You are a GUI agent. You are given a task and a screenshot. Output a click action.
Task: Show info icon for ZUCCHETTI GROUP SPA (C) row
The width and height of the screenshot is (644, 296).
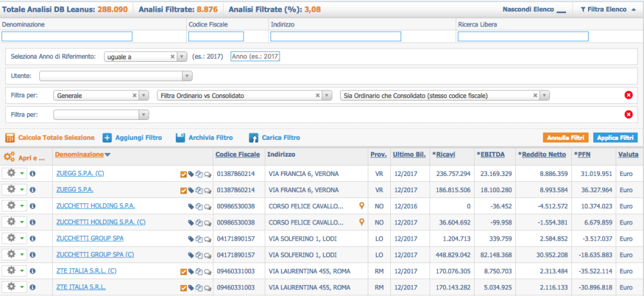32,255
